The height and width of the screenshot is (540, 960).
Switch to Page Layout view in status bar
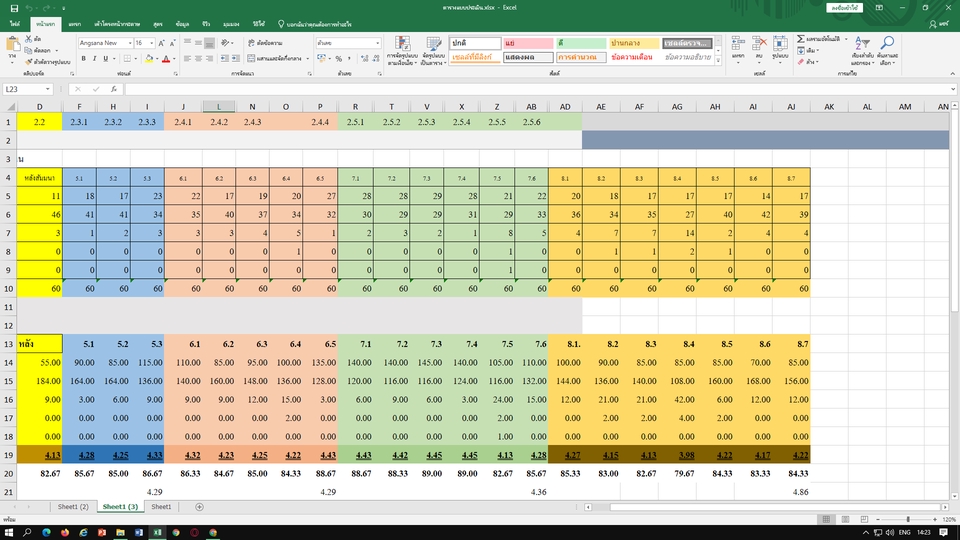point(845,519)
